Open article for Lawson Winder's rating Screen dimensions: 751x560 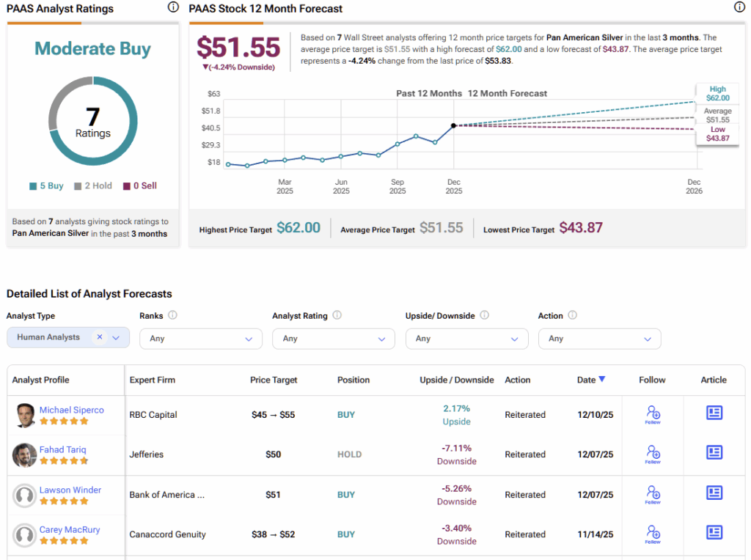coord(714,493)
